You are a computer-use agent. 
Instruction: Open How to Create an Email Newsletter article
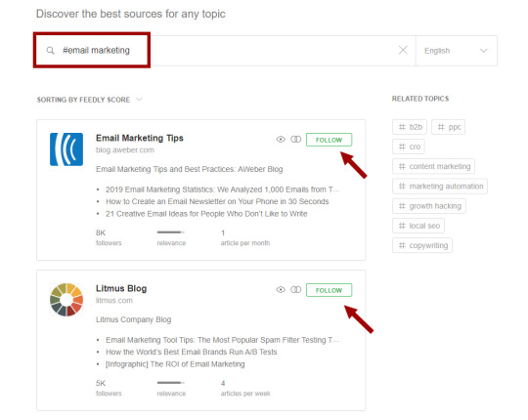pyautogui.click(x=217, y=201)
